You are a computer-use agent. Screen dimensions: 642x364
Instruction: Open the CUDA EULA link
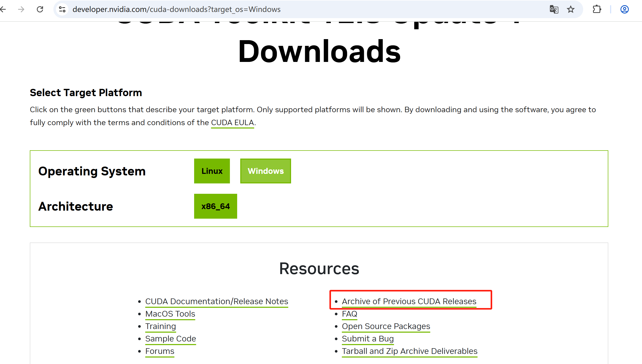click(232, 123)
